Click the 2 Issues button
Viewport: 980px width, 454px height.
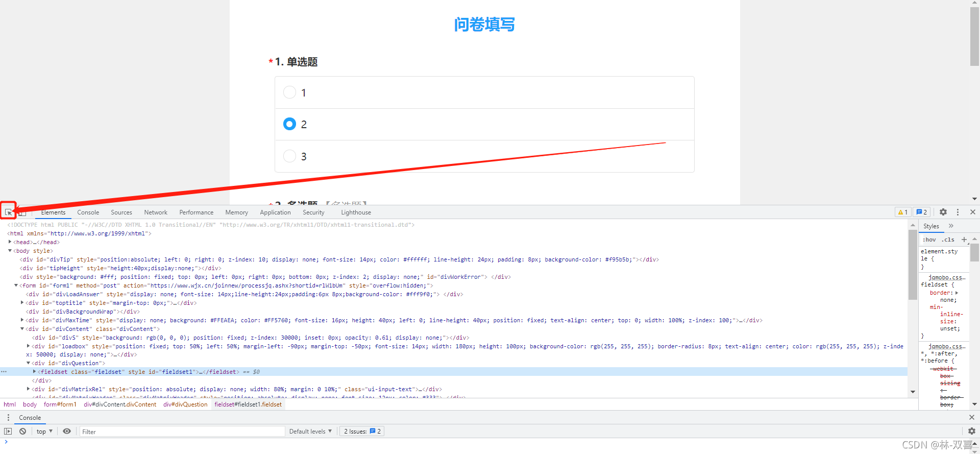(362, 431)
